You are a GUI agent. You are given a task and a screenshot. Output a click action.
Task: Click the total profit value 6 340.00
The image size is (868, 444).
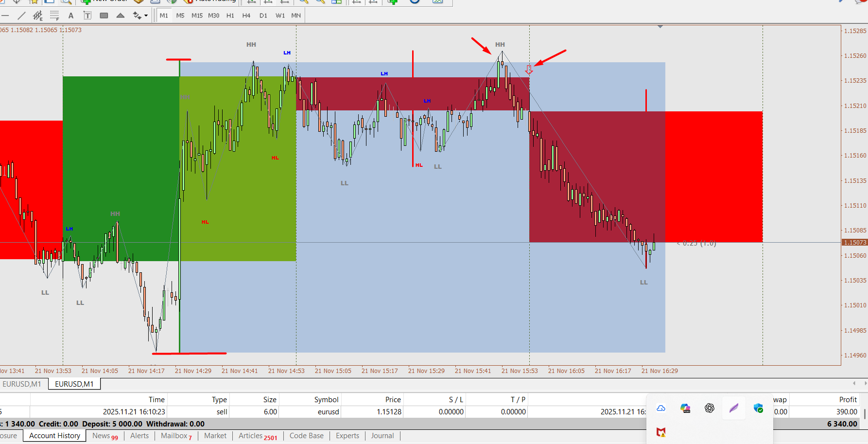842,424
